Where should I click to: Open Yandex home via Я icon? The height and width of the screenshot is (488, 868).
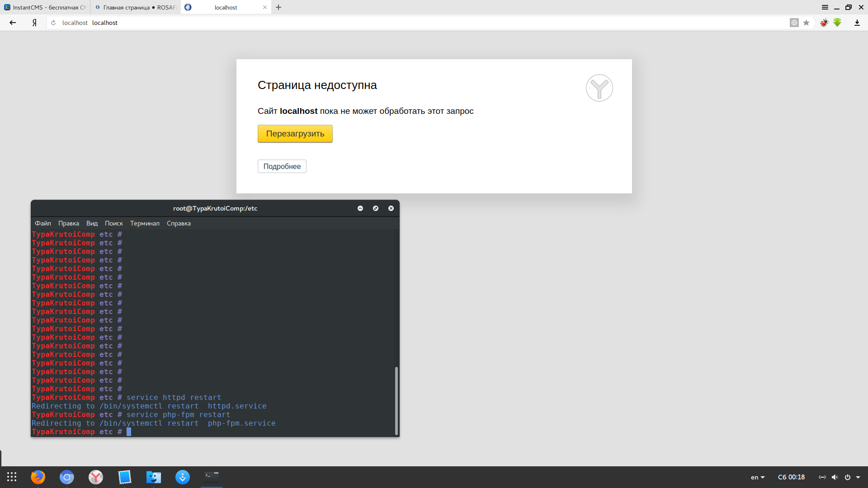[34, 23]
